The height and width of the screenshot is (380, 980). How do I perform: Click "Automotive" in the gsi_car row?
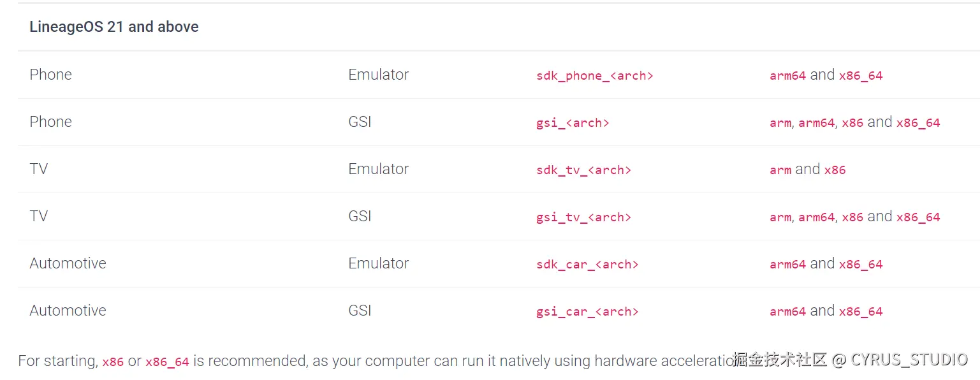68,311
